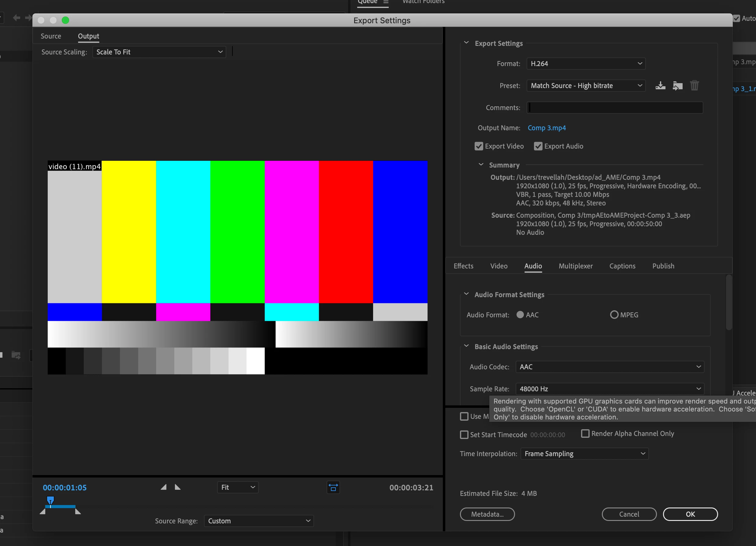Click the aspect ratio correction icon
This screenshot has width=756, height=546.
coord(333,487)
